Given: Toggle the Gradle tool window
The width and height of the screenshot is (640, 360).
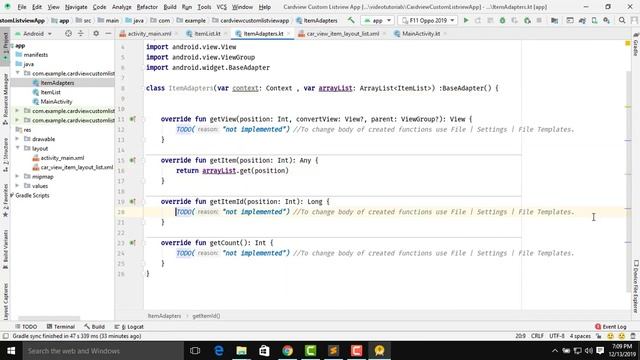Looking at the screenshot, I should tap(636, 44).
